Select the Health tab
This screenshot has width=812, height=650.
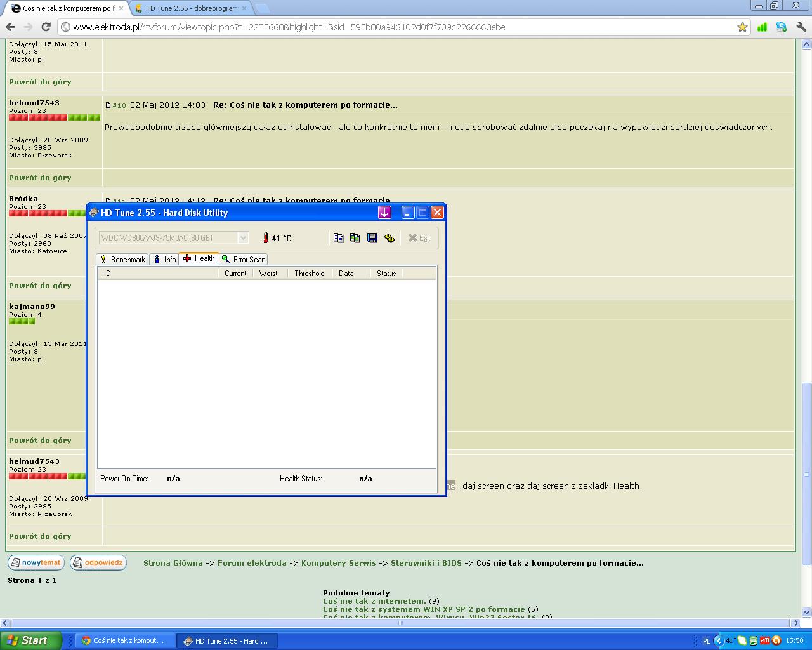pyautogui.click(x=199, y=258)
